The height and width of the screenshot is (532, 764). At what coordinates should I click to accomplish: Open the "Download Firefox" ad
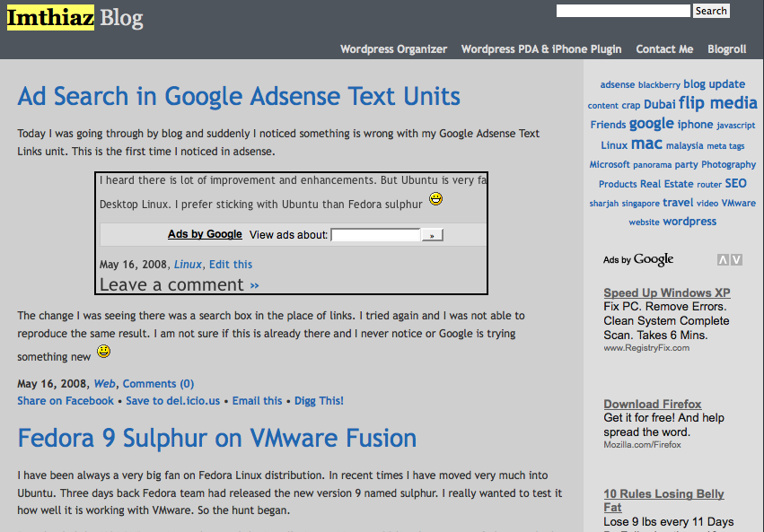[x=653, y=404]
